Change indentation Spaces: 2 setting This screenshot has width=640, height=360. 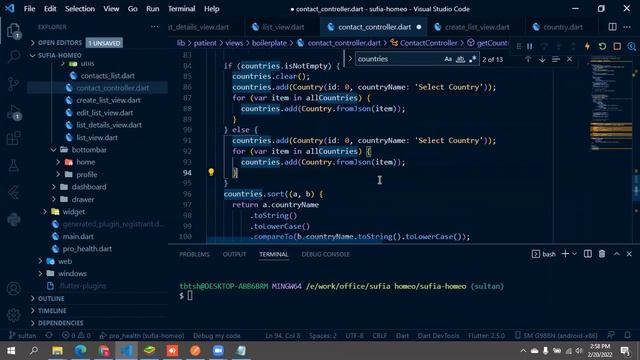point(322,336)
